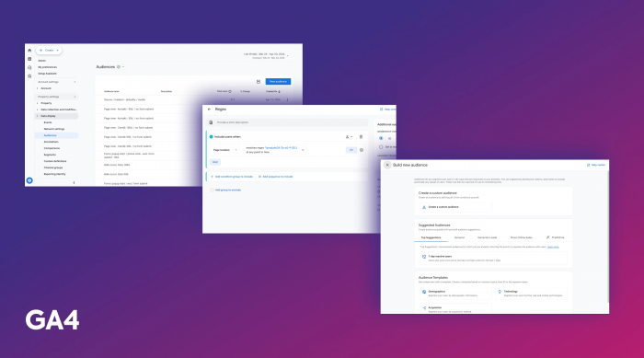Switch to the General tab
Viewport: 644px width, 358px height.
[x=460, y=237]
